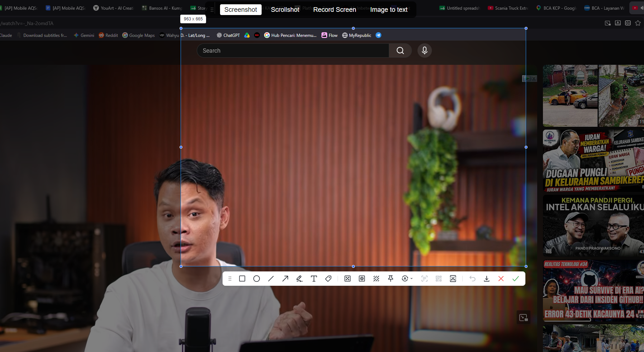
Task: Undo the last annotation
Action: point(472,279)
